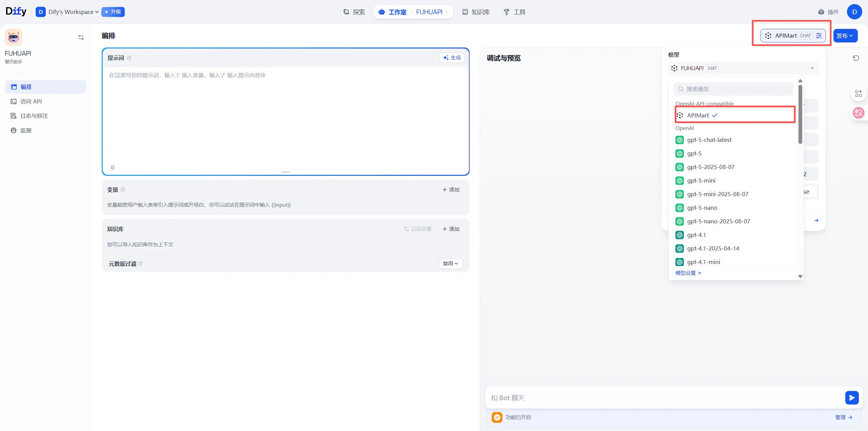Click the 升级 upgrade button

[x=113, y=12]
